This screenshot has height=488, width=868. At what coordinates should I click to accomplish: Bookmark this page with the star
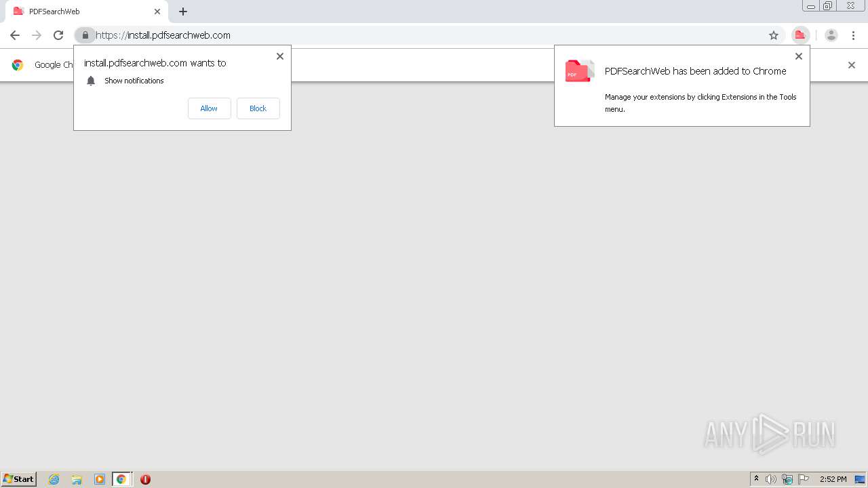coord(774,35)
